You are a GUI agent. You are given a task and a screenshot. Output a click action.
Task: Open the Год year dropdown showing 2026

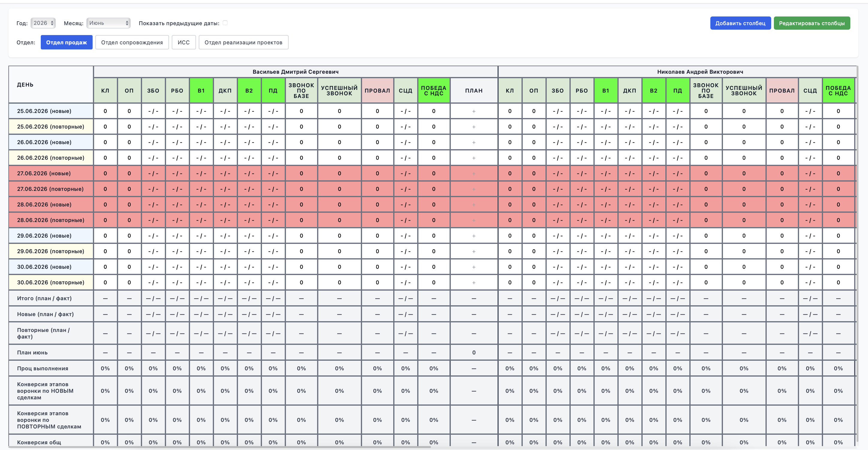pos(43,23)
